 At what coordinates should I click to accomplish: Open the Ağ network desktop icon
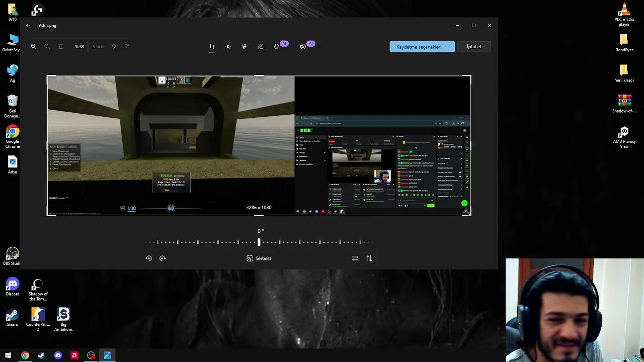(13, 73)
